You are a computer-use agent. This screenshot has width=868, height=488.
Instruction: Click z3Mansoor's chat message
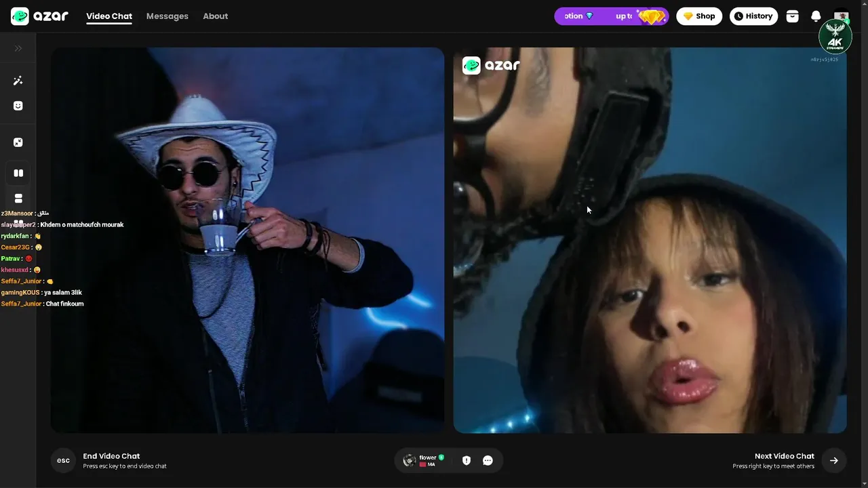[x=25, y=213]
